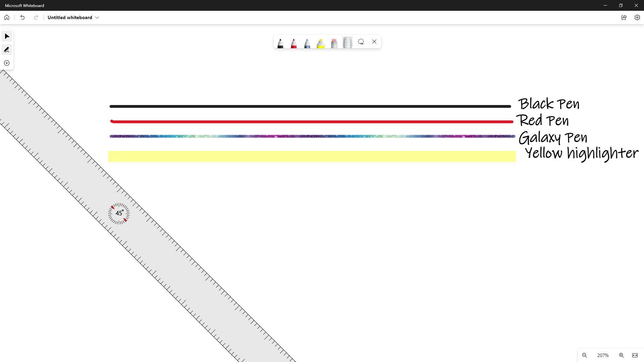Toggle the drawing pen tool
The height and width of the screenshot is (362, 644).
[x=7, y=50]
